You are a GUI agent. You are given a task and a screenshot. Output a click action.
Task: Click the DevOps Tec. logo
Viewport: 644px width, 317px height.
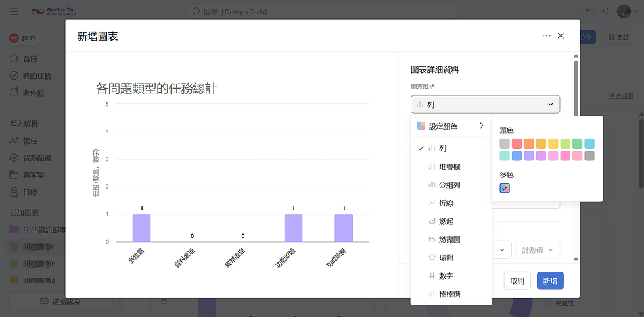(x=54, y=11)
